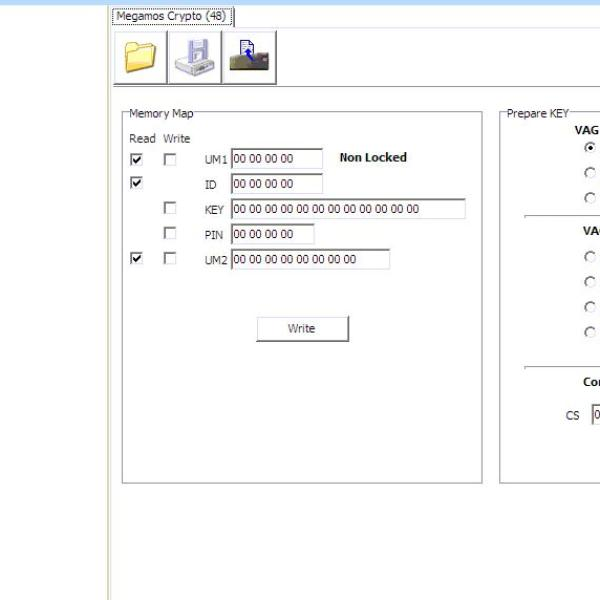Click the CS input field
The width and height of the screenshot is (600, 600).
(x=595, y=414)
